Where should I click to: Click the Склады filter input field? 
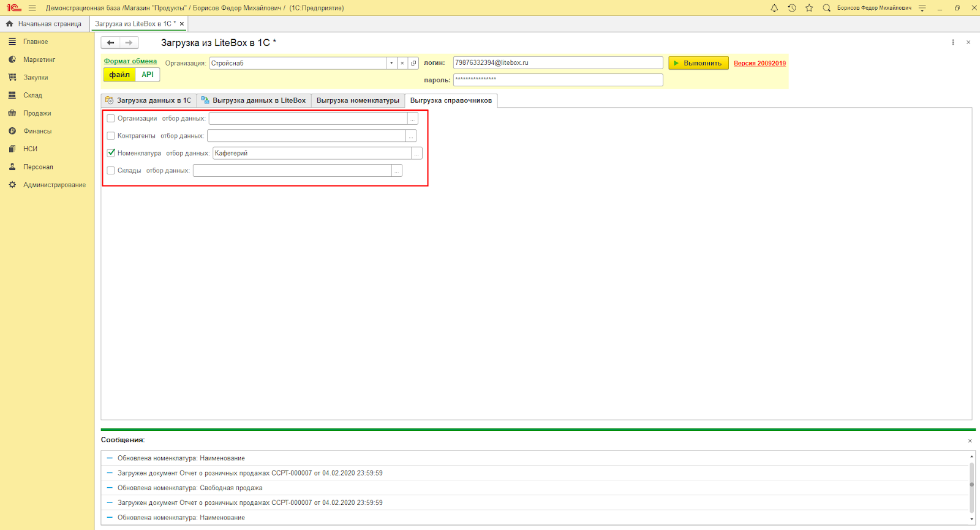(x=292, y=171)
